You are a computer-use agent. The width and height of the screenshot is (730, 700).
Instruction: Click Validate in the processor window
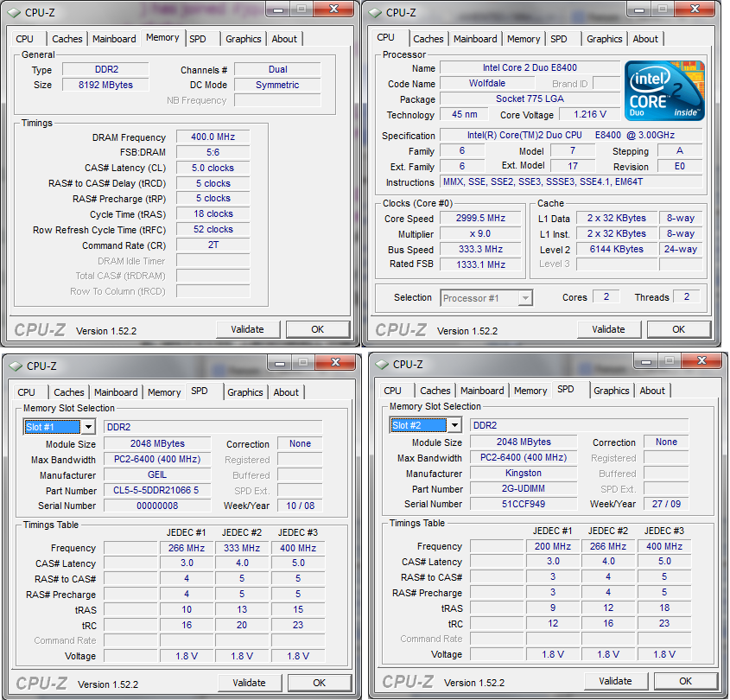pyautogui.click(x=608, y=329)
